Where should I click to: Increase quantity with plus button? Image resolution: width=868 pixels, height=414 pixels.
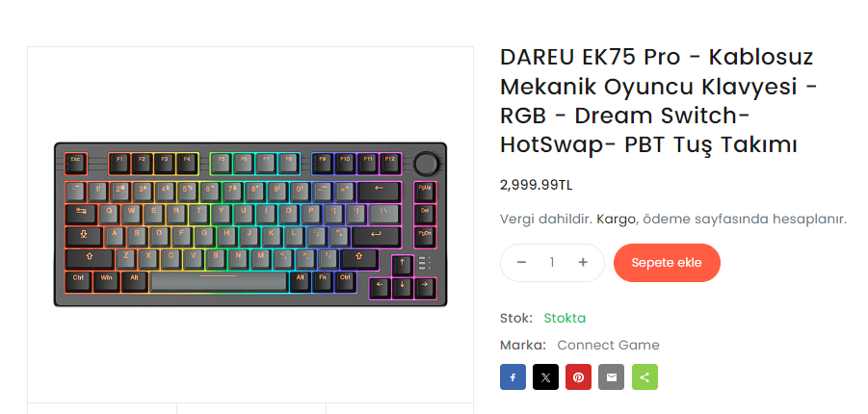click(583, 262)
